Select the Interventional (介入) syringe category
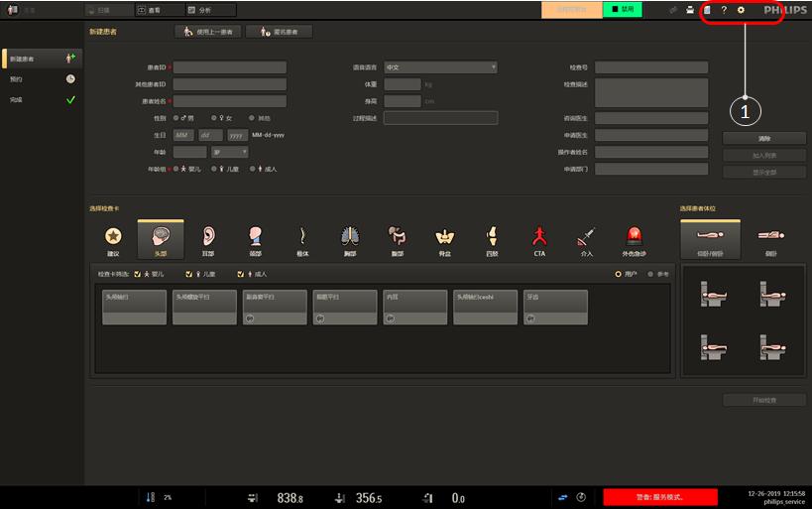The image size is (812, 509). (587, 241)
